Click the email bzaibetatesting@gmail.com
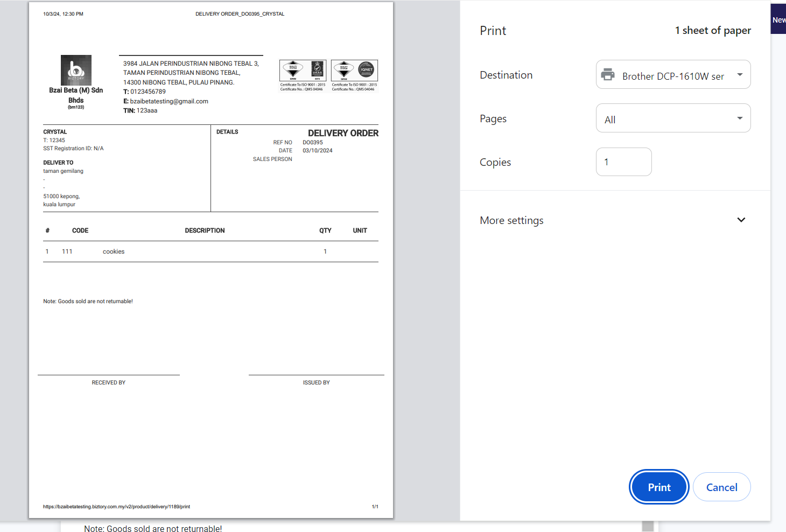 169,101
